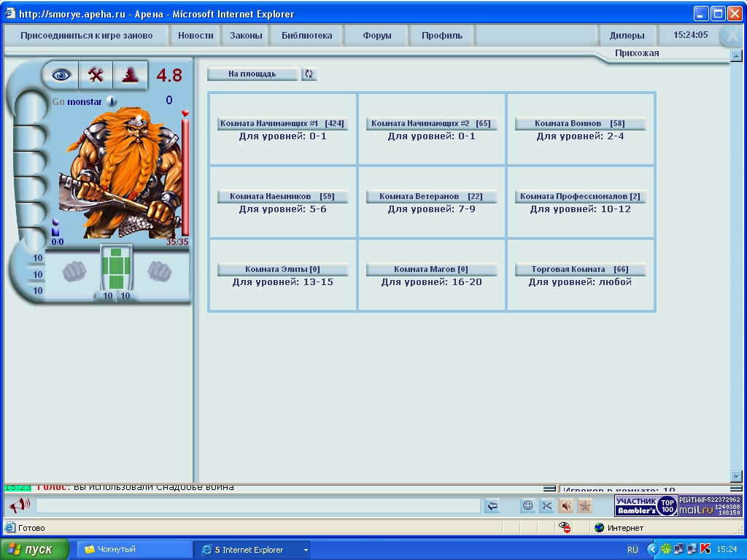Open the "Форум" menu item
This screenshot has height=560, width=747.
(377, 35)
